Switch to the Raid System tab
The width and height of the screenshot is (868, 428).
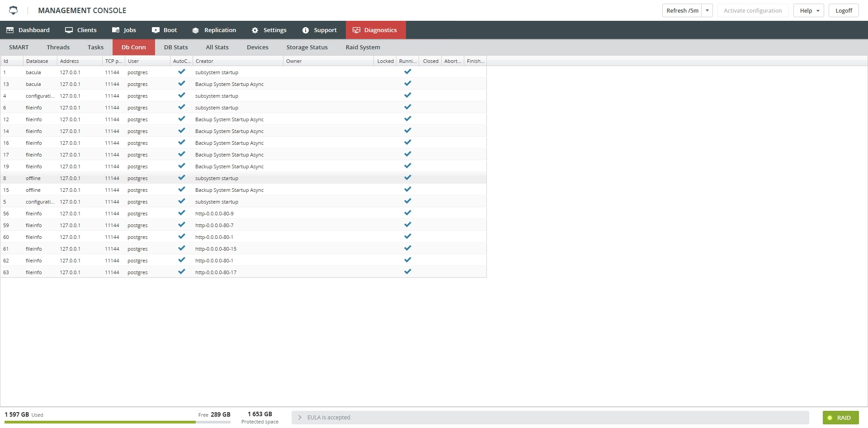tap(363, 47)
